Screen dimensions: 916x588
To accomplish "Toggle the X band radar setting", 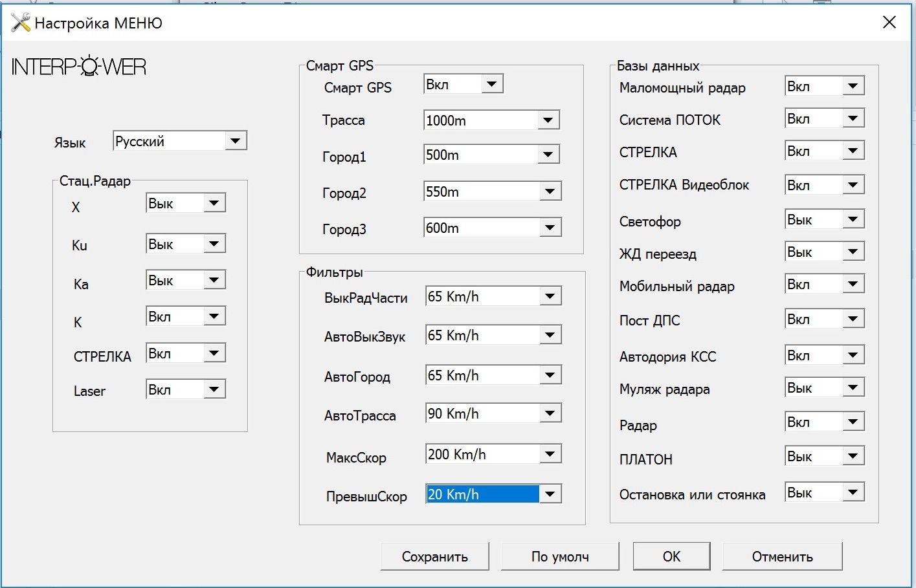I will click(212, 203).
